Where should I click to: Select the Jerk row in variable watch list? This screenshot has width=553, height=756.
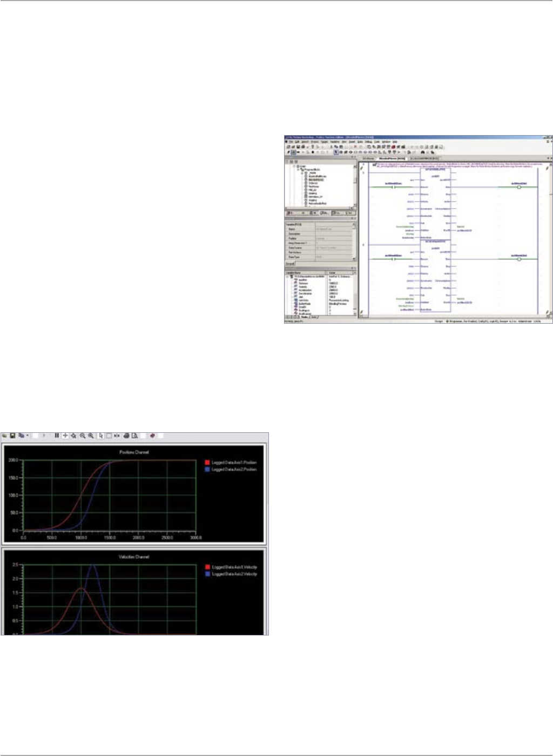point(319,297)
